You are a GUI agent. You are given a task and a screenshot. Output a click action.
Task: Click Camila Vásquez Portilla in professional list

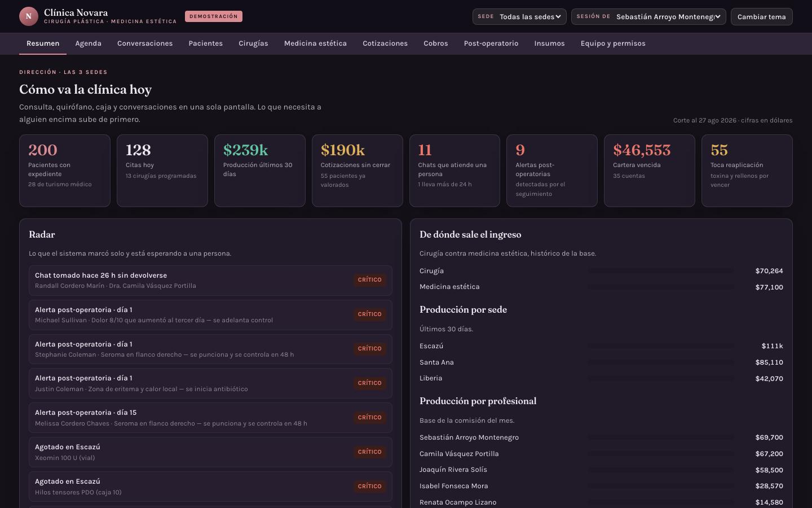point(459,454)
